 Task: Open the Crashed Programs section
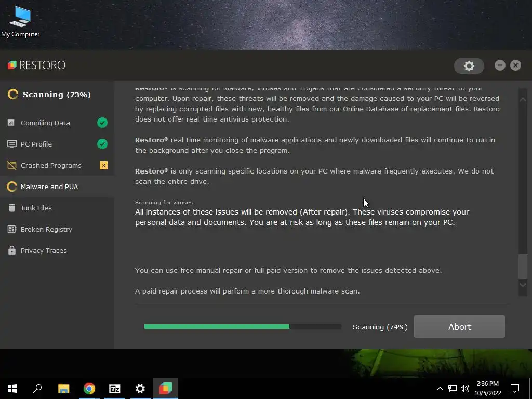tap(57, 165)
